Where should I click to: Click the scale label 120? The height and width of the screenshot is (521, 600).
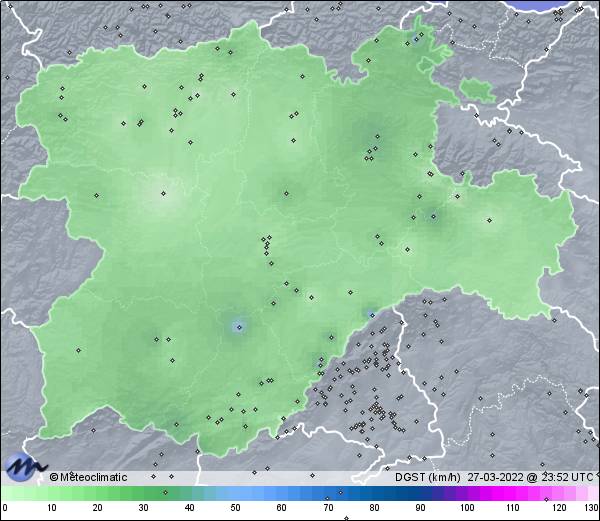[x=559, y=508]
